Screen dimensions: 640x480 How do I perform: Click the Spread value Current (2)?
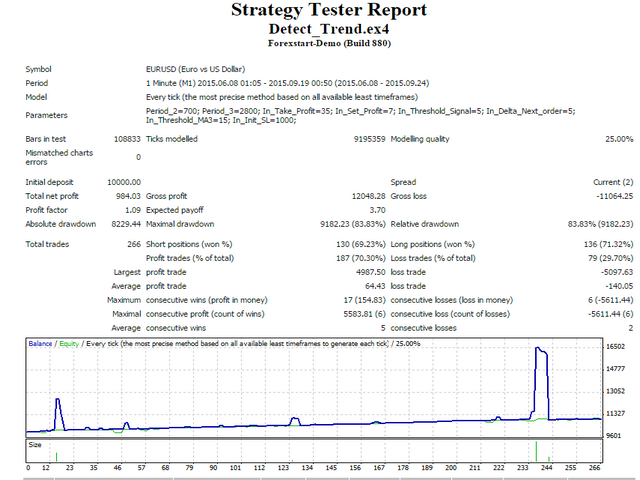(613, 182)
